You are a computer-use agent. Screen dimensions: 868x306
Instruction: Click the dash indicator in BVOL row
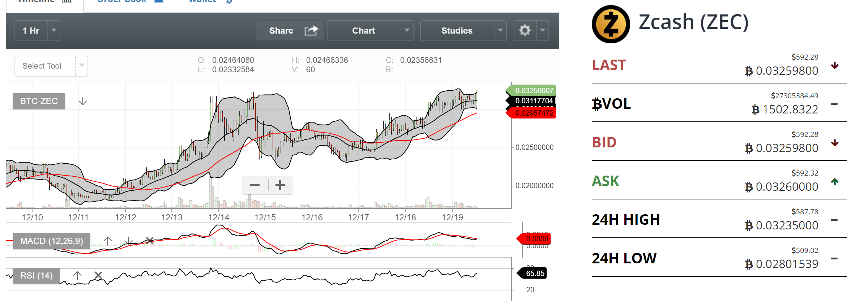[x=834, y=104]
